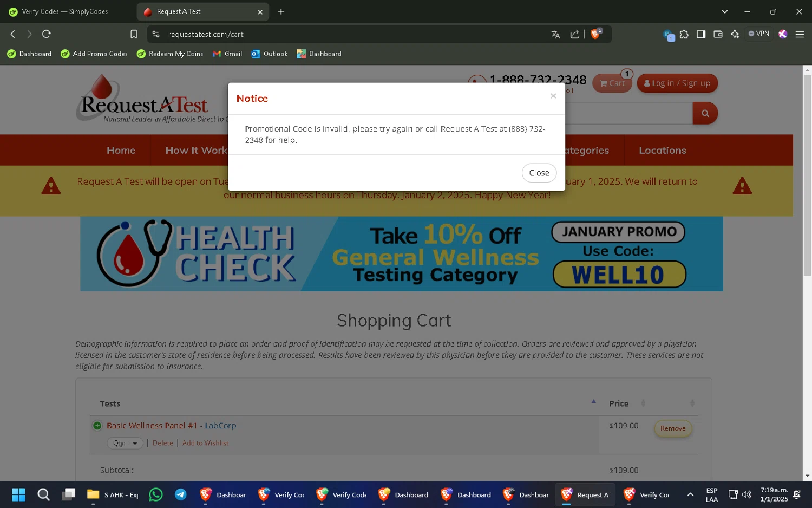Screen dimensions: 812x508
Task: Close the Request A Test tab
Action: click(260, 11)
